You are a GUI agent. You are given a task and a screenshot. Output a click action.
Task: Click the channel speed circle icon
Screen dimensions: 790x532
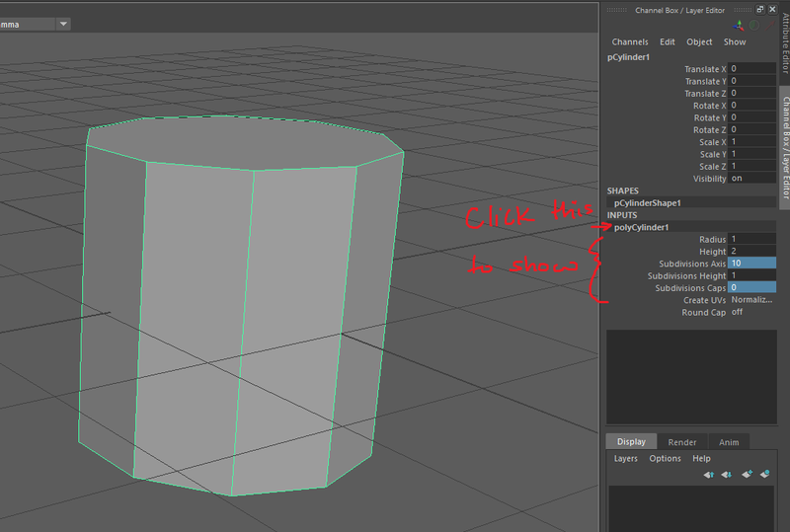(754, 26)
